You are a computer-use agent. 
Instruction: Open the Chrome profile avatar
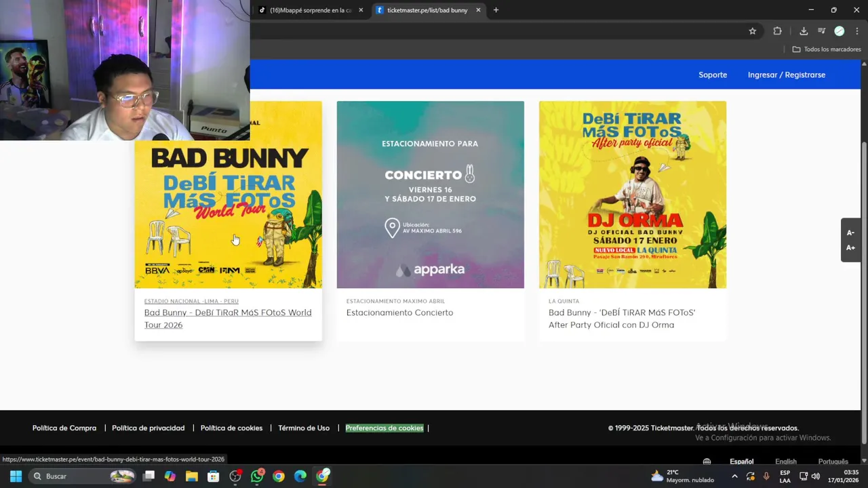click(x=839, y=31)
